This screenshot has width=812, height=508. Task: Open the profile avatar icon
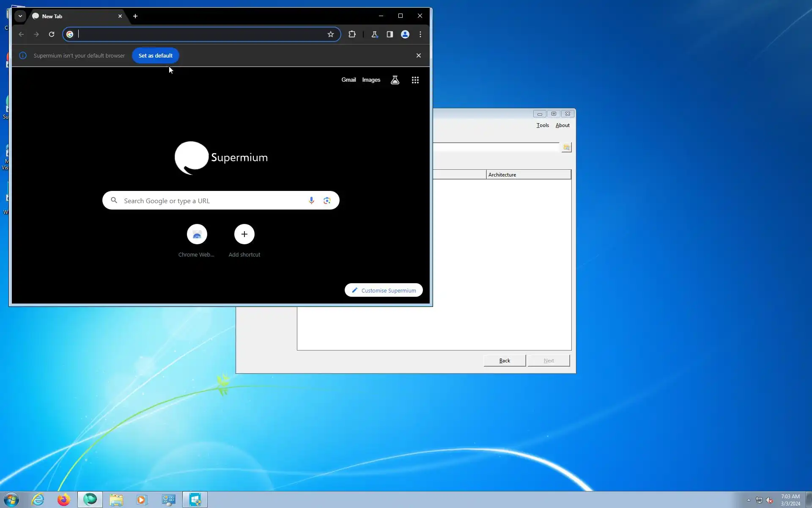(x=405, y=34)
